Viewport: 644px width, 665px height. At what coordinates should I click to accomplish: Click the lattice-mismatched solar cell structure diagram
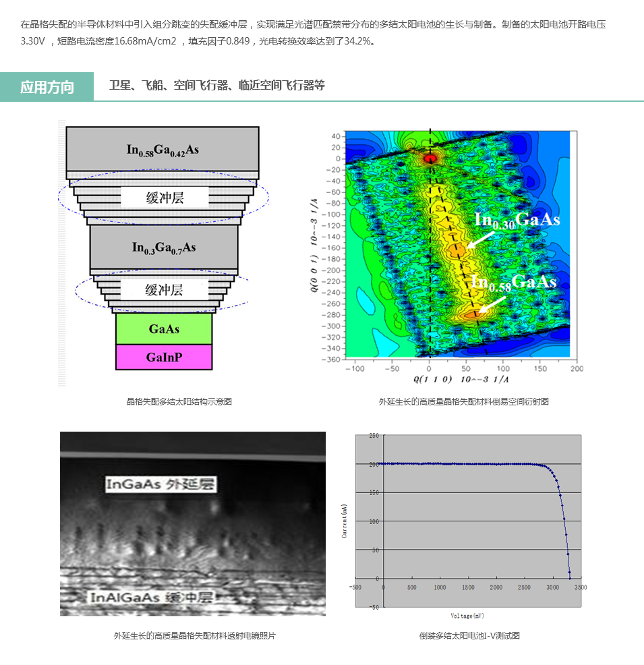163,253
